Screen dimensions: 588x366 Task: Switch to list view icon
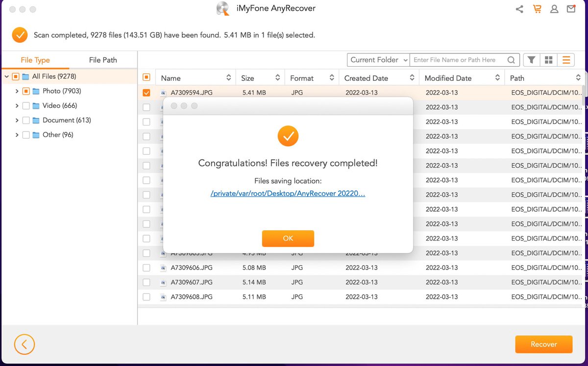(x=566, y=60)
